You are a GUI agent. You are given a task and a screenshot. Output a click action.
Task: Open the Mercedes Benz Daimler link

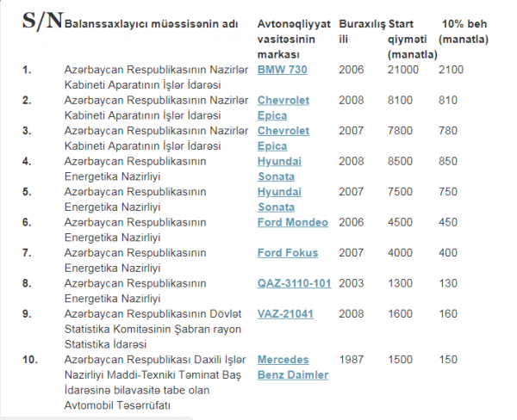tap(293, 367)
